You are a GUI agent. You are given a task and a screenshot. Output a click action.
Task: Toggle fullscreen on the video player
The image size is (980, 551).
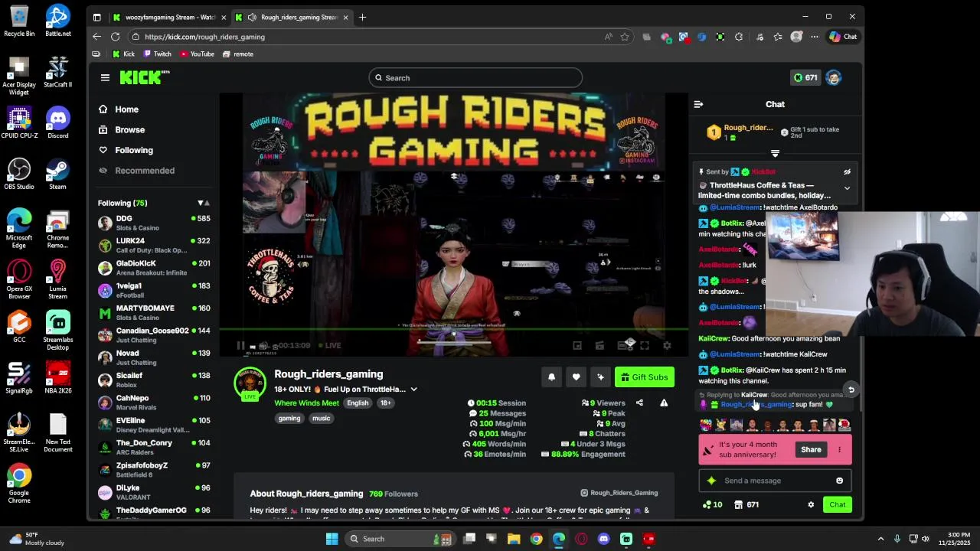pos(645,346)
